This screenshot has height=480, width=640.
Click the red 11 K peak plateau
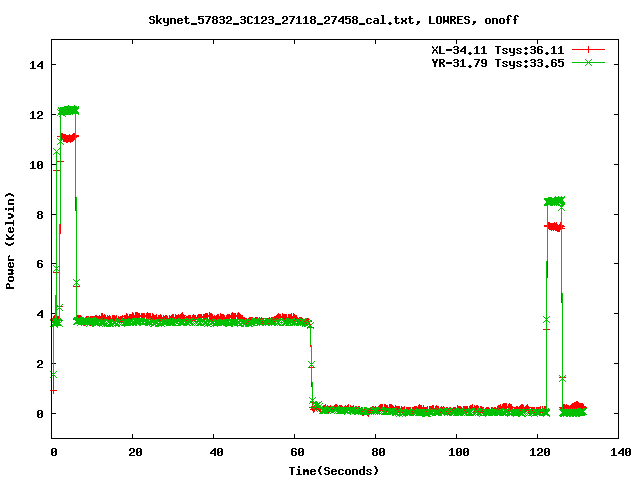68,138
